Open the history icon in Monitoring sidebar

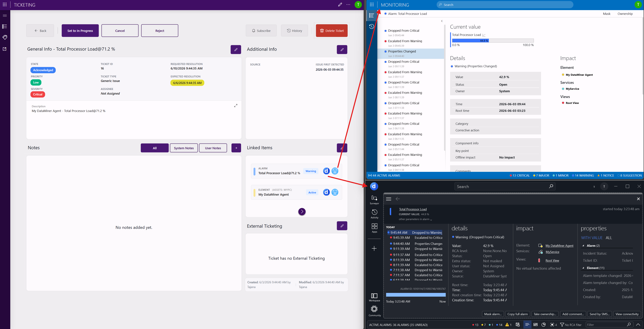[x=372, y=26]
